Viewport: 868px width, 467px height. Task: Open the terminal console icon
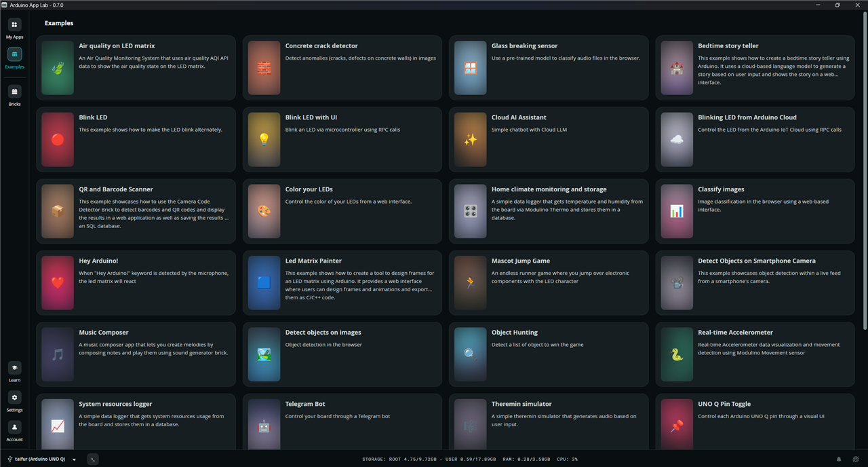pyautogui.click(x=93, y=460)
